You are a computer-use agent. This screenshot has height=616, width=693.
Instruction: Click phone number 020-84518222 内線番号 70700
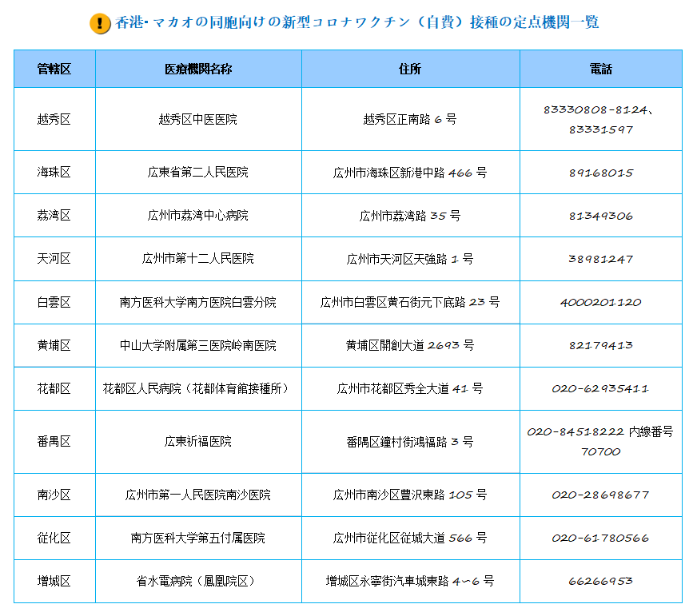600,442
